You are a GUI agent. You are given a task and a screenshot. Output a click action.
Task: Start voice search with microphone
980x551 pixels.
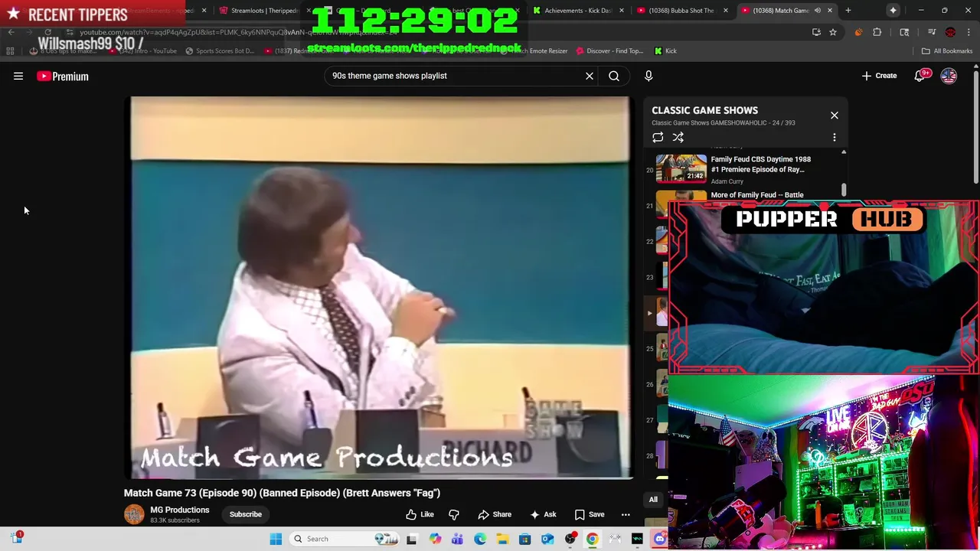click(648, 76)
